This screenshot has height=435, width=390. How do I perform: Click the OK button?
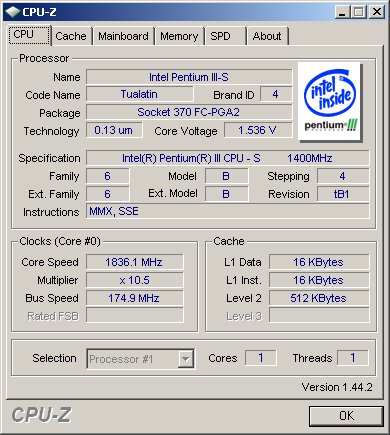pyautogui.click(x=346, y=416)
